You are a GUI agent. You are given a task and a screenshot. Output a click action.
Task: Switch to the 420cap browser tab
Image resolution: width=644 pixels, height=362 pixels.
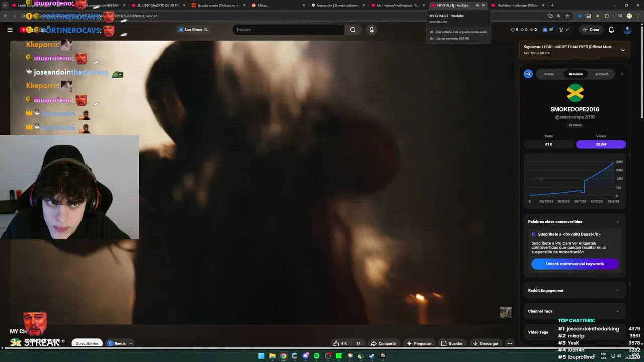pos(277,5)
